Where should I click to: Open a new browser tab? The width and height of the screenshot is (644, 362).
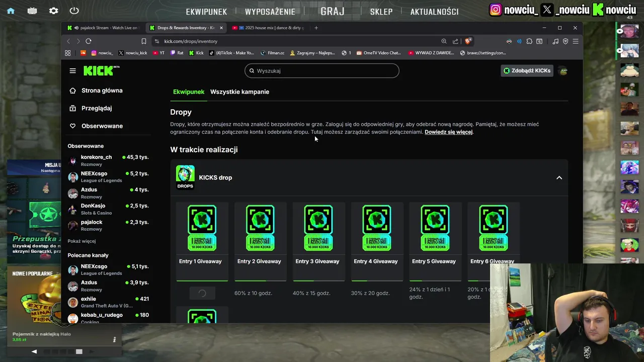316,28
